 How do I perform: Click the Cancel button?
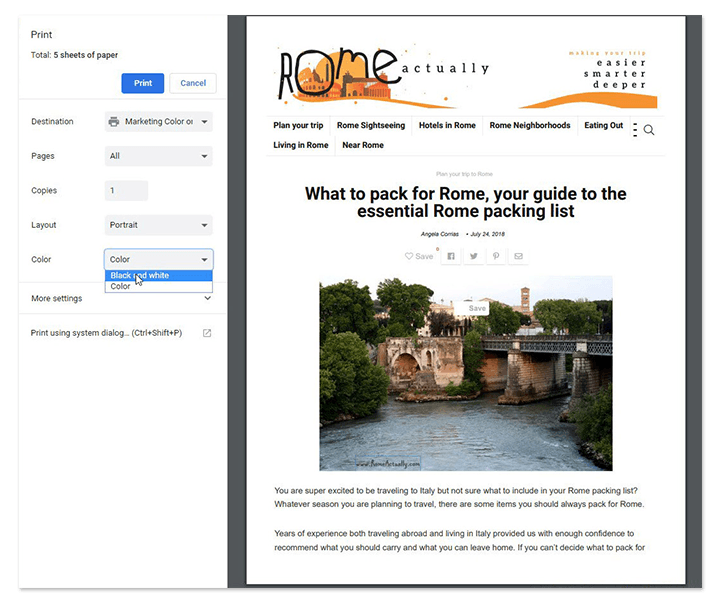pyautogui.click(x=193, y=83)
